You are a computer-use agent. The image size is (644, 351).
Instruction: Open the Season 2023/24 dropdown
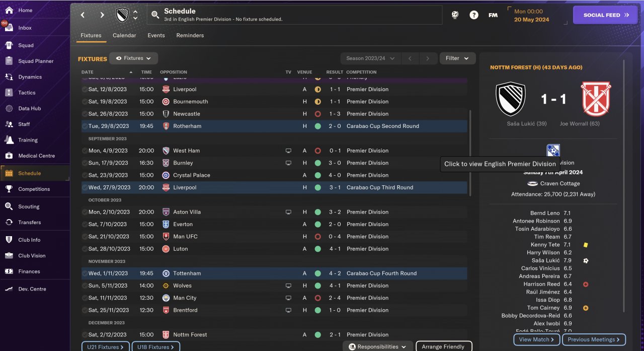pos(370,58)
